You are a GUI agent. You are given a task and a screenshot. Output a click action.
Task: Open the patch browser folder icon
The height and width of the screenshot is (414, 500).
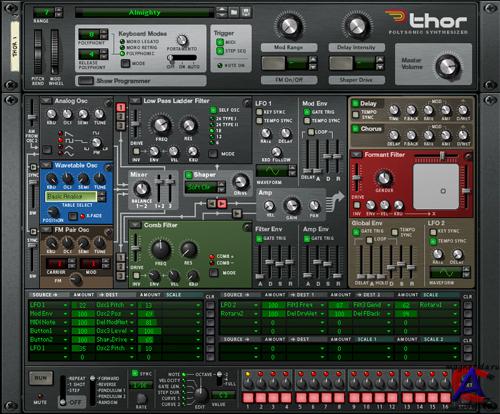point(234,12)
